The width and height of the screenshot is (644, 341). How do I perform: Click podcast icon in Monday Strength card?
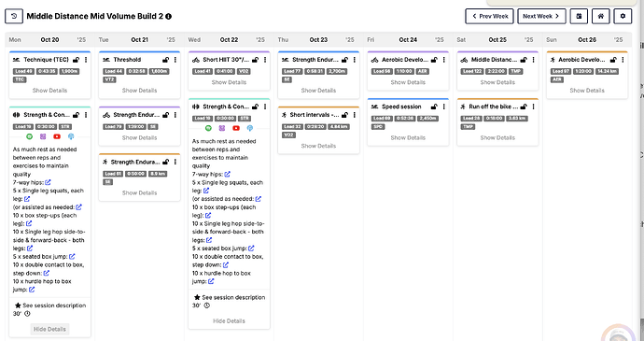71,136
